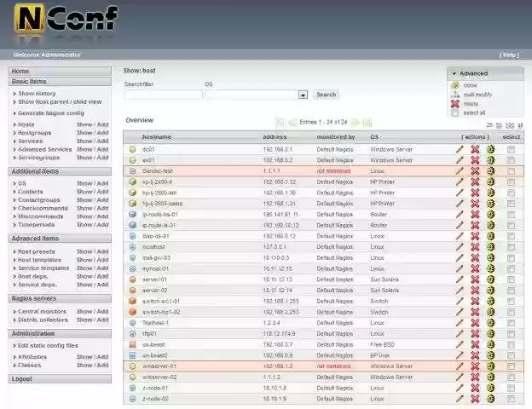Check the select box for mail-gw-03
532x409 pixels.
coord(511,258)
